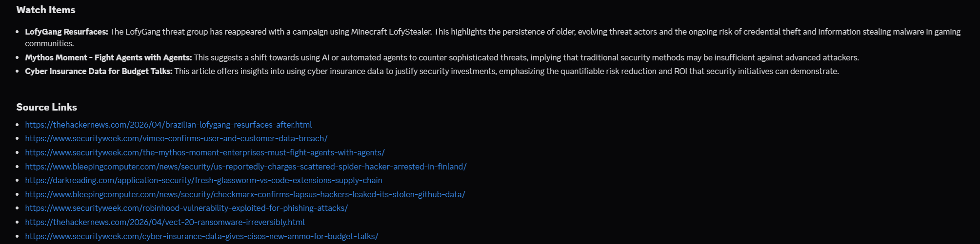Visit the Dark Reading GlassWorm supply-chain link

[203, 180]
